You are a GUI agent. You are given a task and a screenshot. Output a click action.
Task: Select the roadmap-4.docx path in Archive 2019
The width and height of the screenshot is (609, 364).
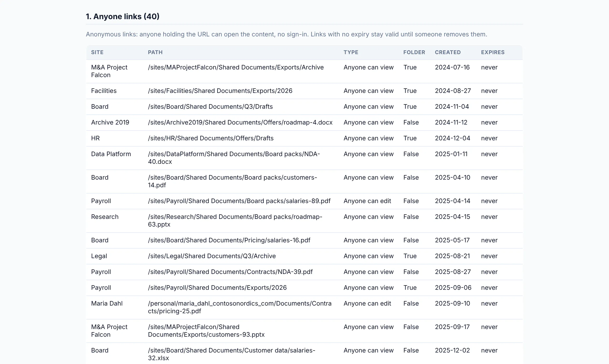[x=240, y=122]
